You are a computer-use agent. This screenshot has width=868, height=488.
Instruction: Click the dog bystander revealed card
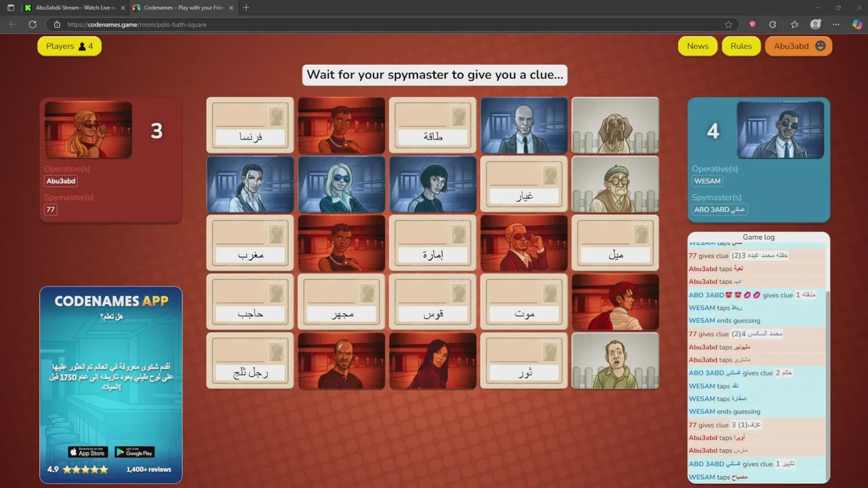tap(616, 125)
